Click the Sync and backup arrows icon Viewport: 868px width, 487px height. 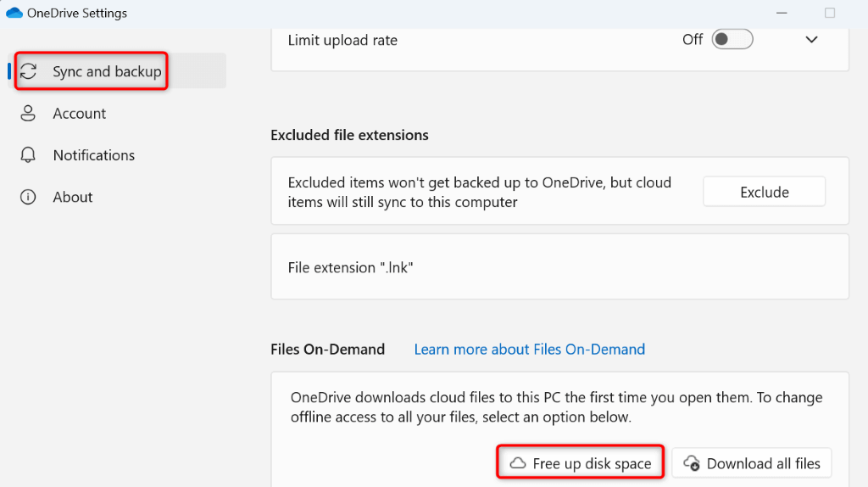tap(29, 71)
